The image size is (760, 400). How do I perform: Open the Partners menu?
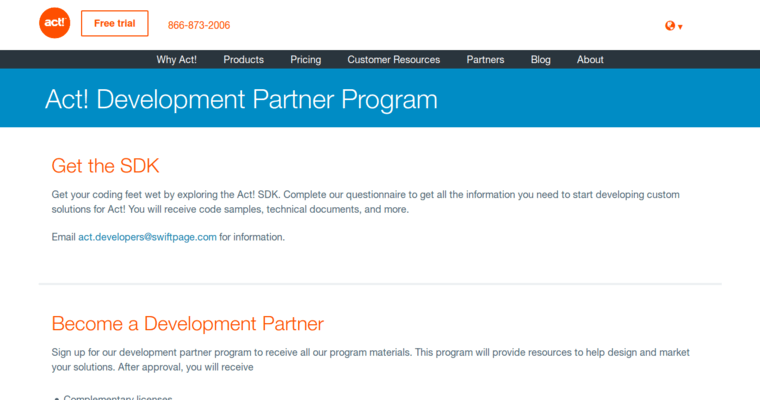point(485,60)
